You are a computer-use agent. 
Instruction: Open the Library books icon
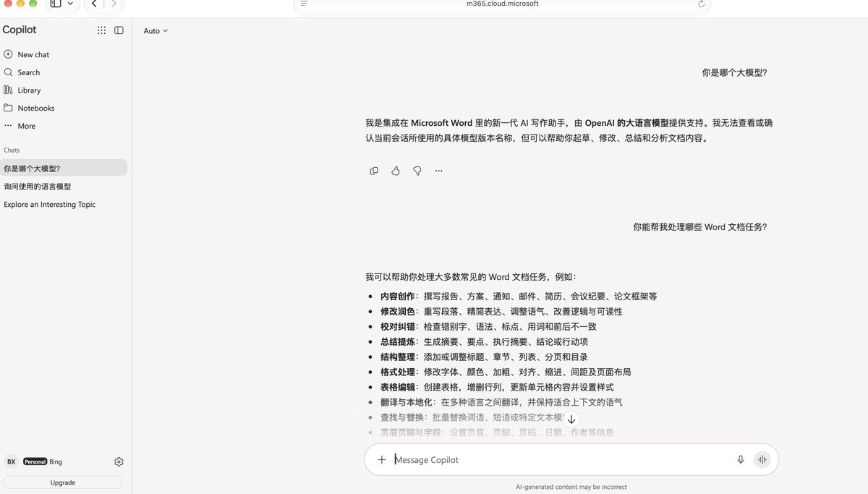9,90
